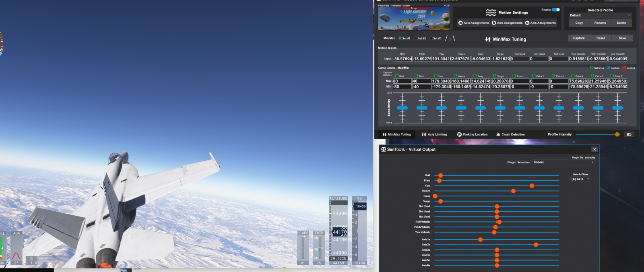Toggle the Extra 5 capture option icon

point(593,76)
